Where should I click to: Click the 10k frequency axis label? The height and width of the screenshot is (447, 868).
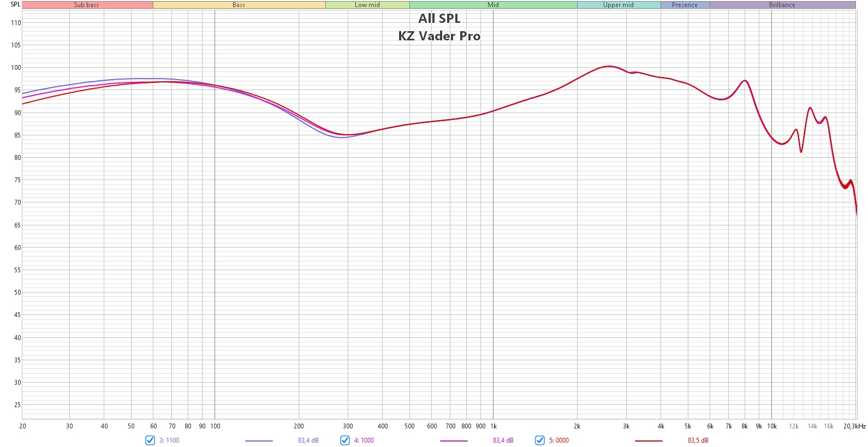772,426
